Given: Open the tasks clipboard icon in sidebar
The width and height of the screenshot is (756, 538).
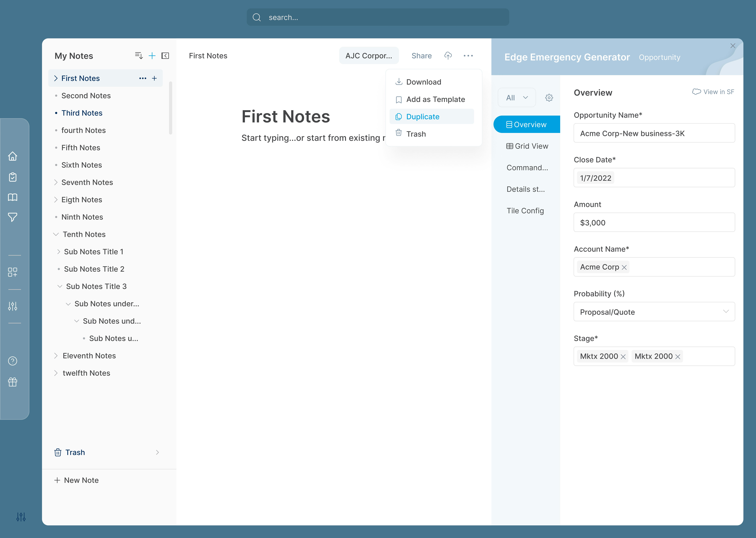Looking at the screenshot, I should point(13,177).
